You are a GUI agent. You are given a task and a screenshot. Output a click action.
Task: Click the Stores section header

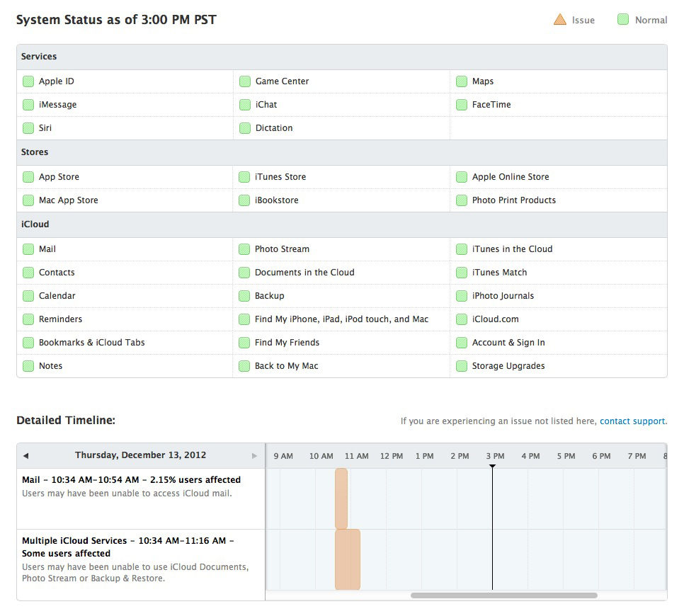[x=342, y=152]
